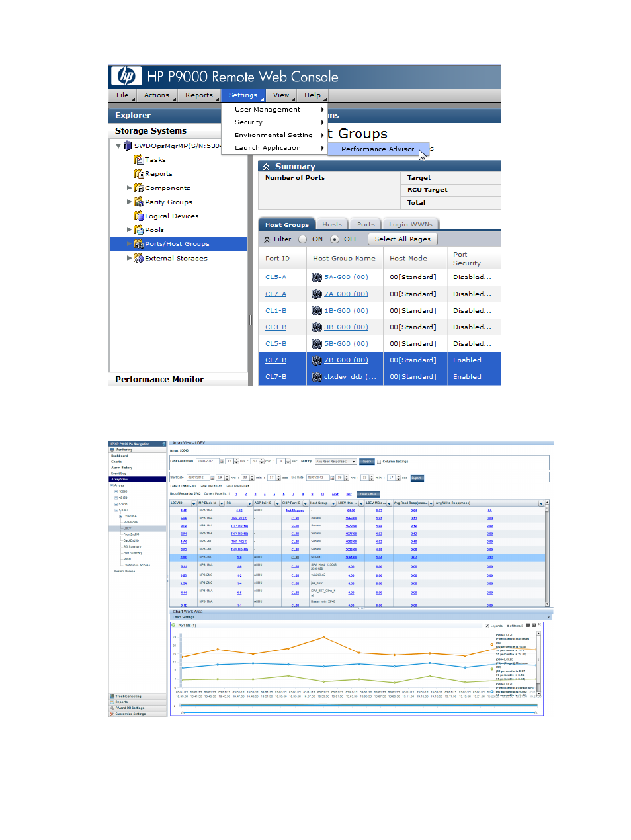Screen dimensions: 631x840
Task: Click the Export button
Action: click(x=417, y=478)
